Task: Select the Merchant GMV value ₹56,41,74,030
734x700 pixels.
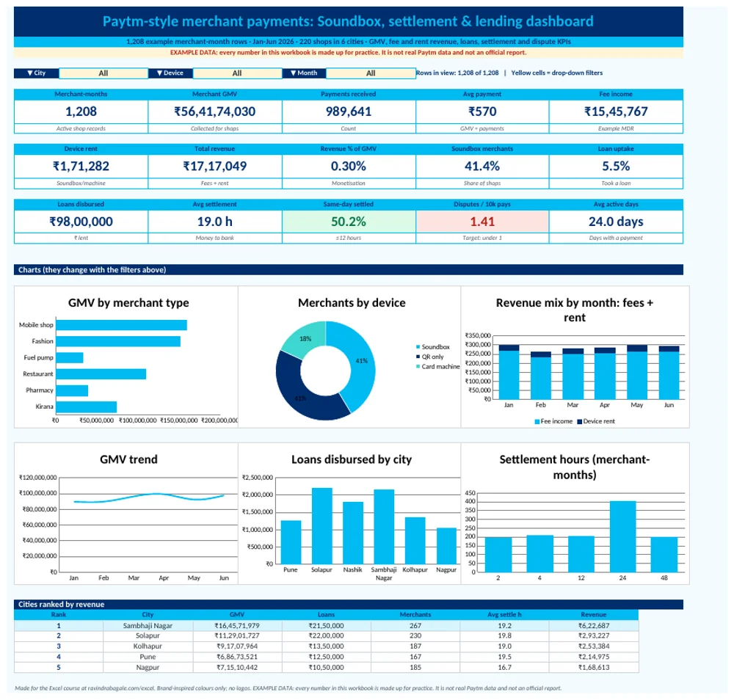Action: 215,112
